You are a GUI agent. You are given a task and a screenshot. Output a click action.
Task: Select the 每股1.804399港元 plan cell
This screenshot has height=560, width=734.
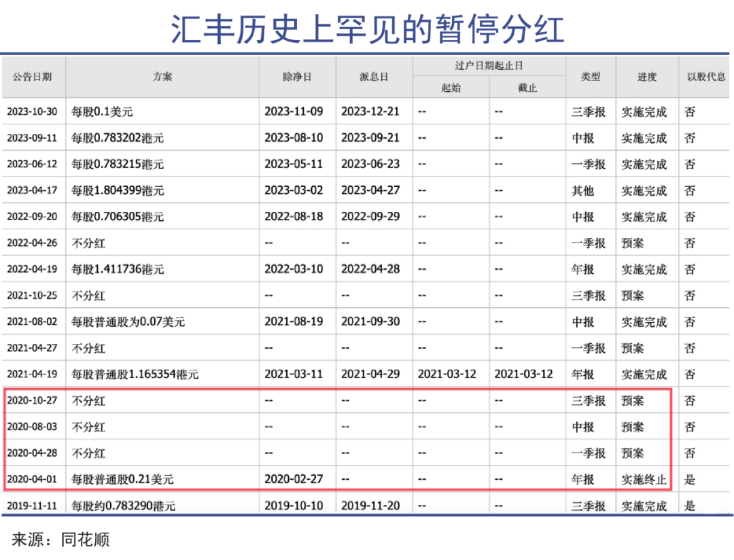pyautogui.click(x=118, y=191)
